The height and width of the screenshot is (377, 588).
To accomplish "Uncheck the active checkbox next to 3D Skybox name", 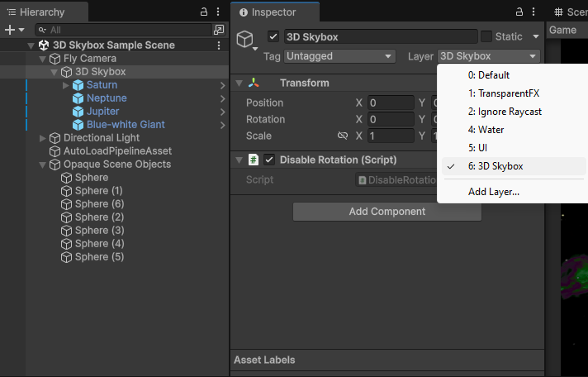I will 273,36.
